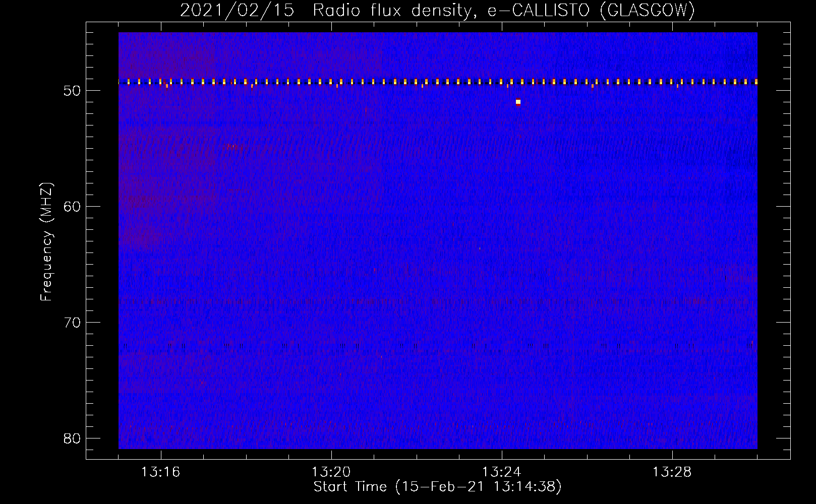Click the 50 MHz frequency tick label

[x=72, y=91]
